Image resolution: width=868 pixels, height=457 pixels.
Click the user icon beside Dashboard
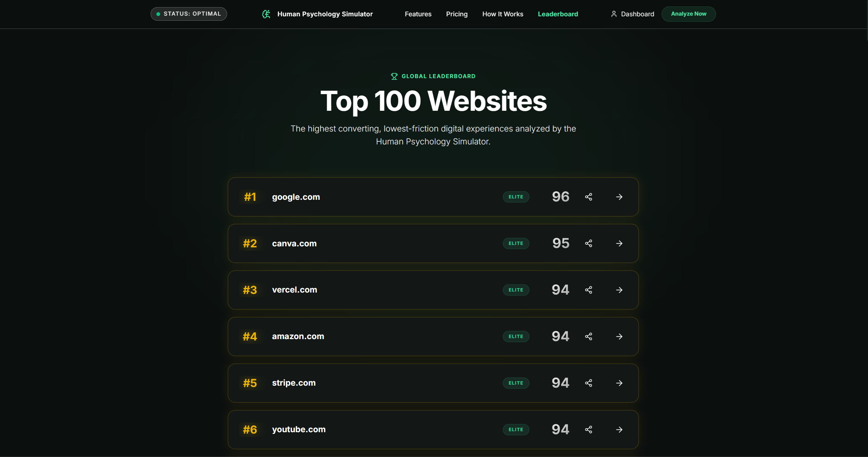coord(614,14)
